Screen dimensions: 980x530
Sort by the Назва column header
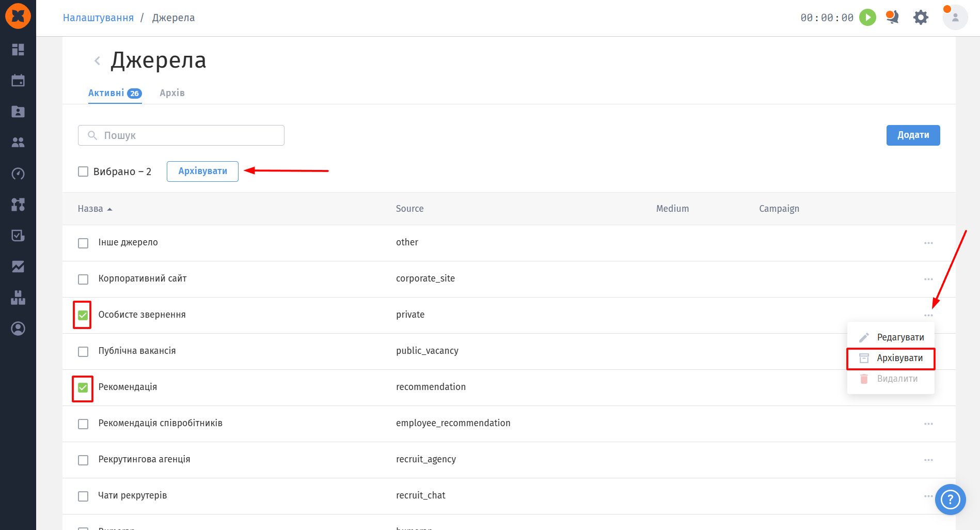tap(95, 209)
